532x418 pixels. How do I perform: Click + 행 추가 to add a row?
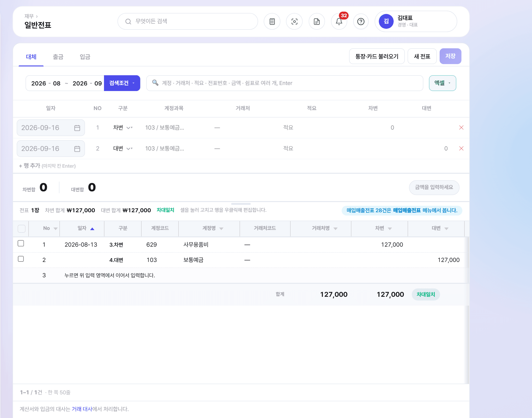(x=47, y=166)
